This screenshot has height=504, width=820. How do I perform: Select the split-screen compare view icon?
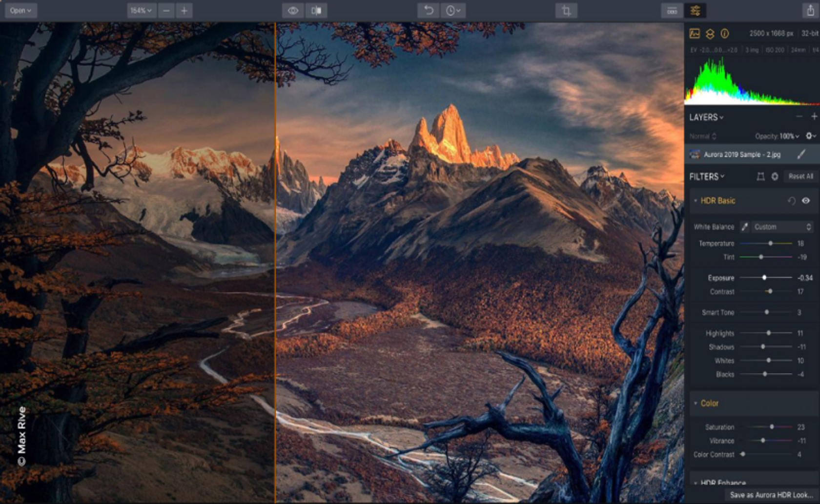coord(317,10)
